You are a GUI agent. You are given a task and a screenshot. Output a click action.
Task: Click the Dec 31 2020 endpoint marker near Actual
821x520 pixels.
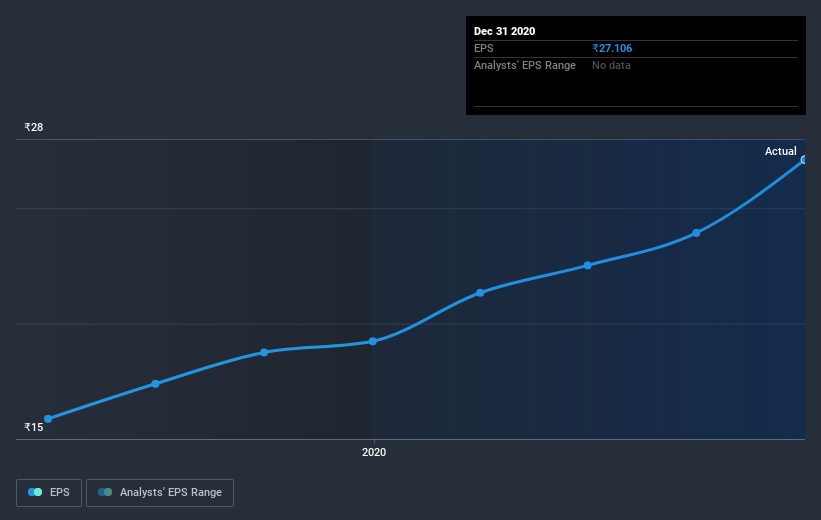point(804,160)
